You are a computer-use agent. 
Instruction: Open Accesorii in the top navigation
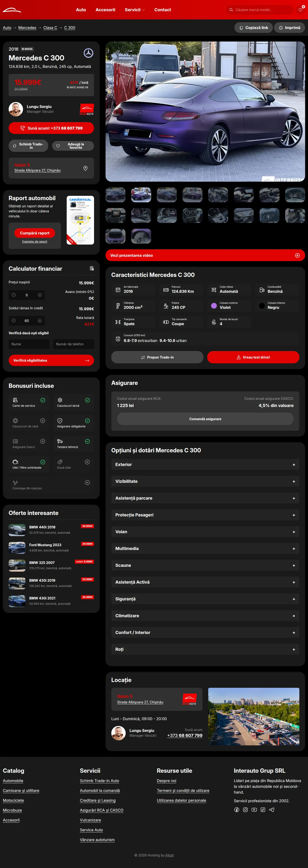pyautogui.click(x=106, y=10)
